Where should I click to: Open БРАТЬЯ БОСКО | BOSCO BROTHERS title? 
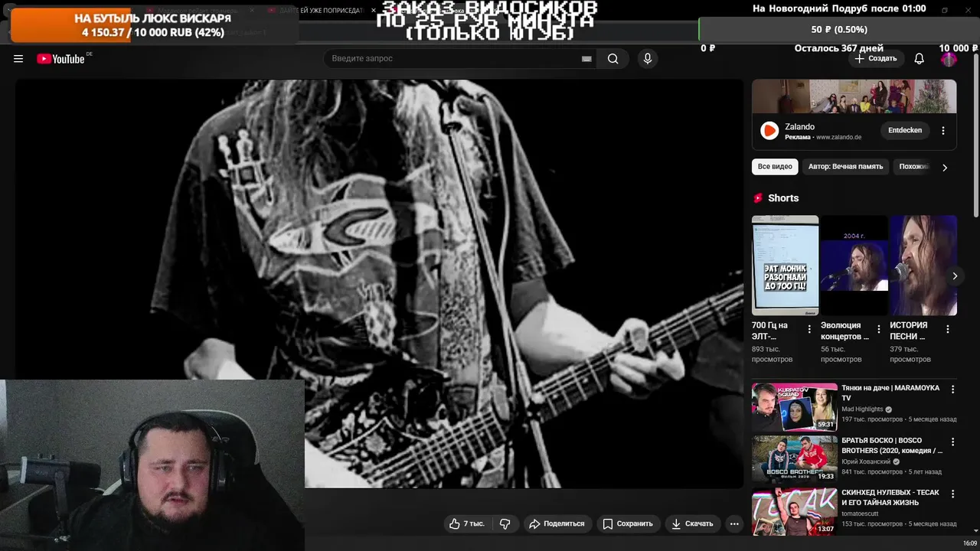(892, 445)
